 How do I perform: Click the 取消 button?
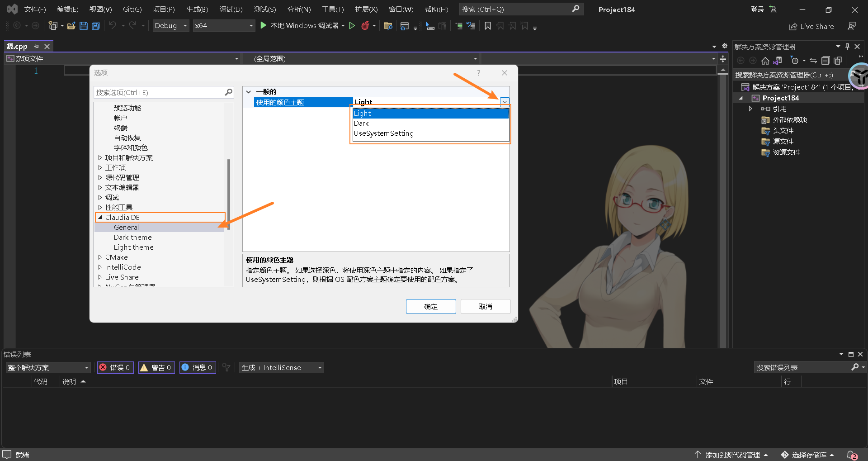click(486, 306)
